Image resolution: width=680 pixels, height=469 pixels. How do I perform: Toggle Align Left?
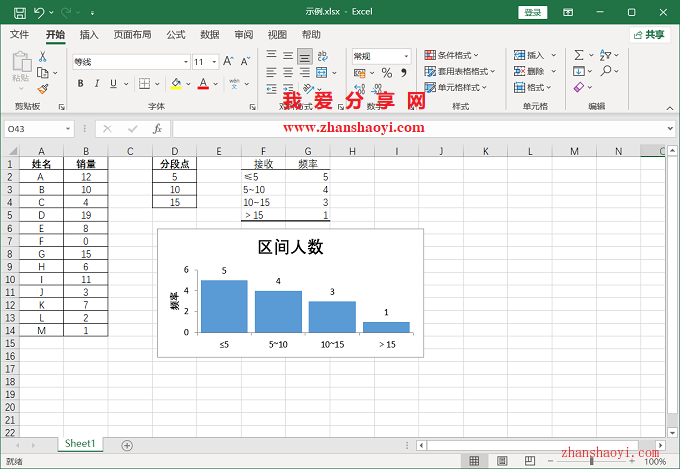click(271, 72)
